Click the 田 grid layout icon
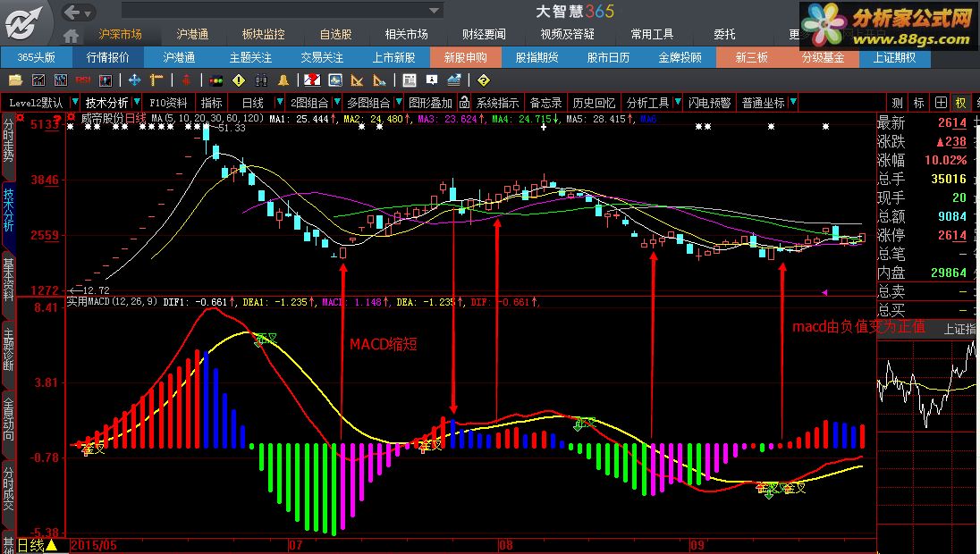Screen dimensions: 980x554 click(x=941, y=103)
